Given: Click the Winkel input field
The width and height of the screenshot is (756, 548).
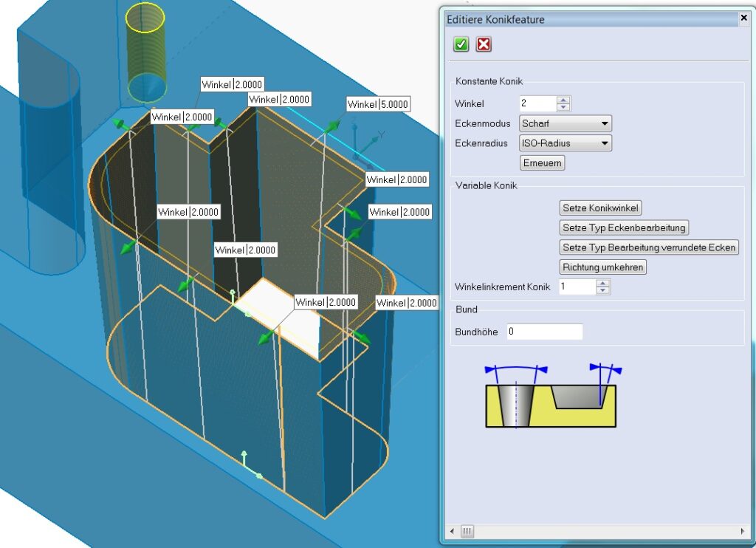Looking at the screenshot, I should [x=538, y=103].
